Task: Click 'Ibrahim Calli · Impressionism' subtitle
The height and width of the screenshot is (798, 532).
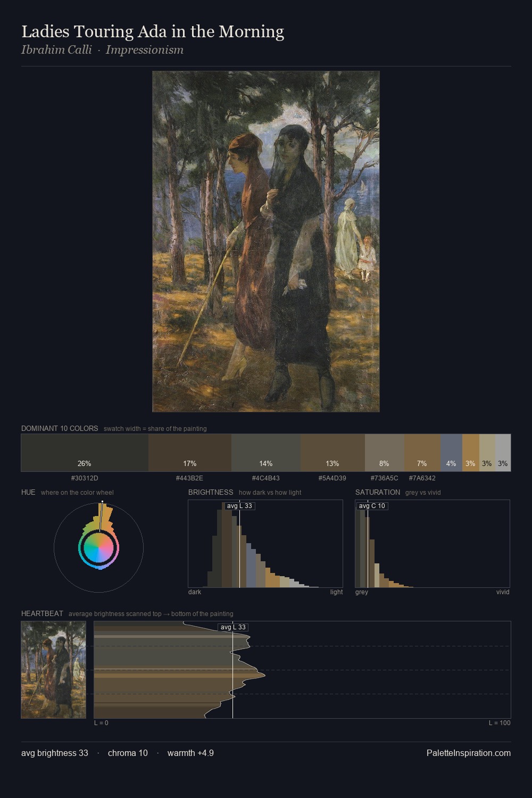Action: pos(102,50)
